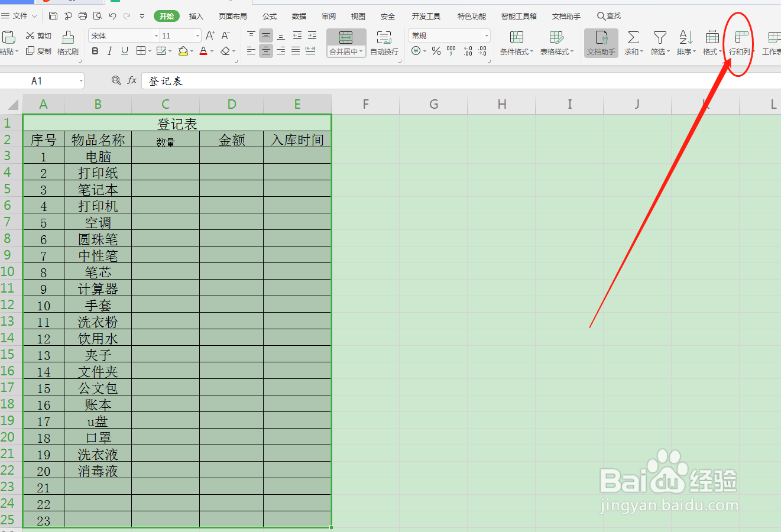This screenshot has height=532, width=781.
Task: Click the Clear eraser icon
Action: click(225, 51)
